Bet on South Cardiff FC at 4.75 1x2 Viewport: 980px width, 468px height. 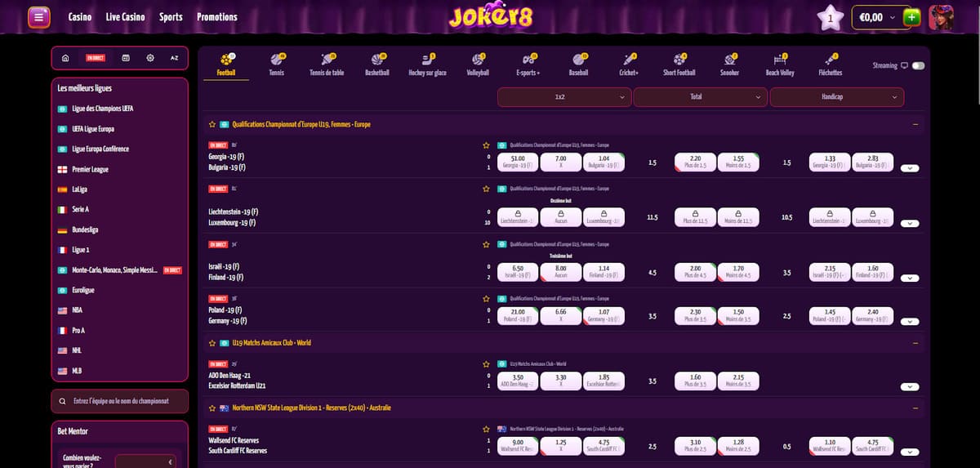point(604,445)
